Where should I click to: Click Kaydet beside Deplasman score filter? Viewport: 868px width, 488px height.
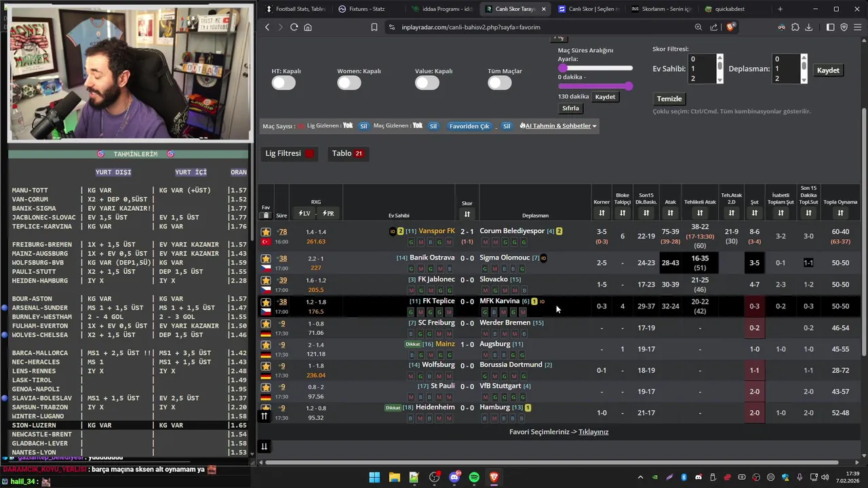click(828, 70)
